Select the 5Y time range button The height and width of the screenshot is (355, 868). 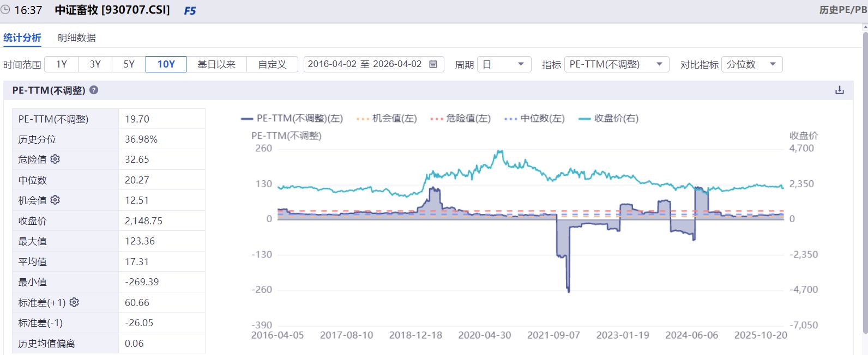[x=129, y=64]
